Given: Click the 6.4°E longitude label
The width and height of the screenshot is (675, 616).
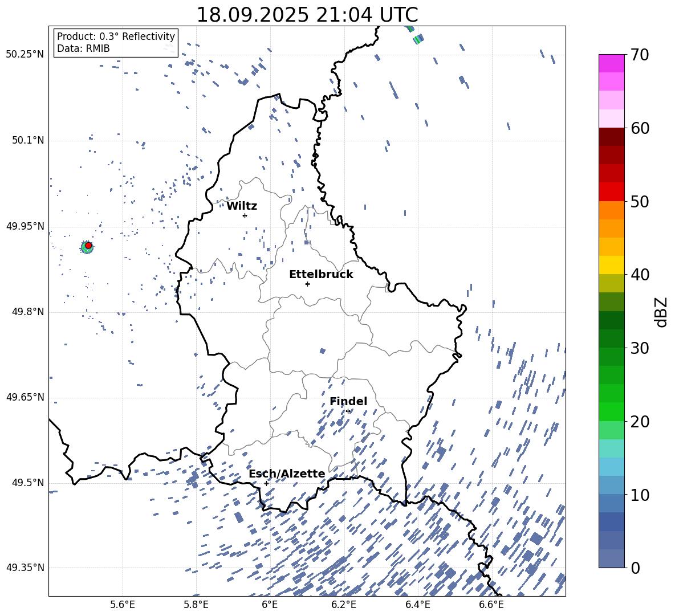Looking at the screenshot, I should (x=417, y=605).
